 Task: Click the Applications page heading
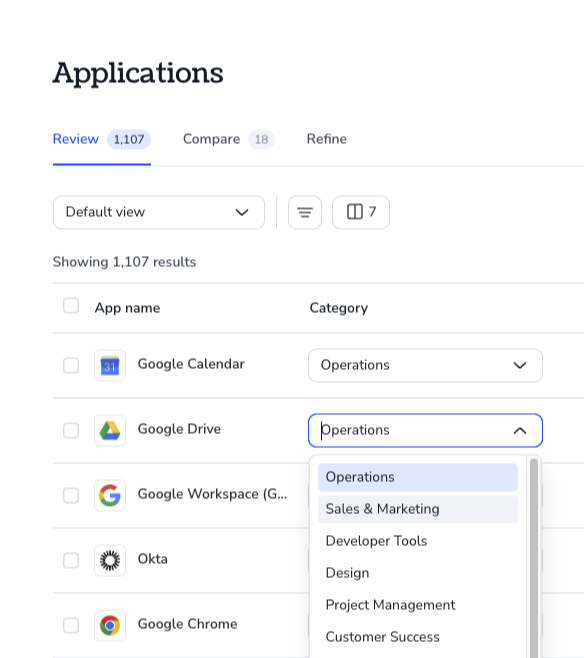click(x=138, y=73)
